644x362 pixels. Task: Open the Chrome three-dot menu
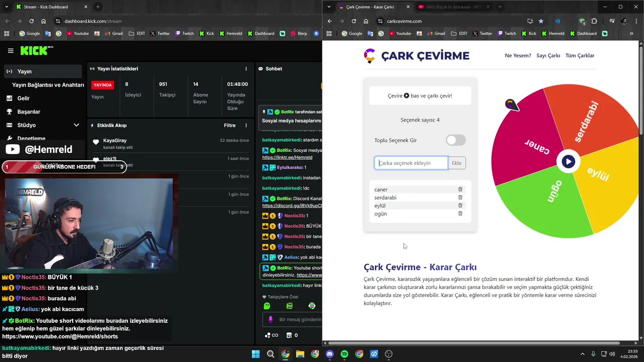point(636,21)
